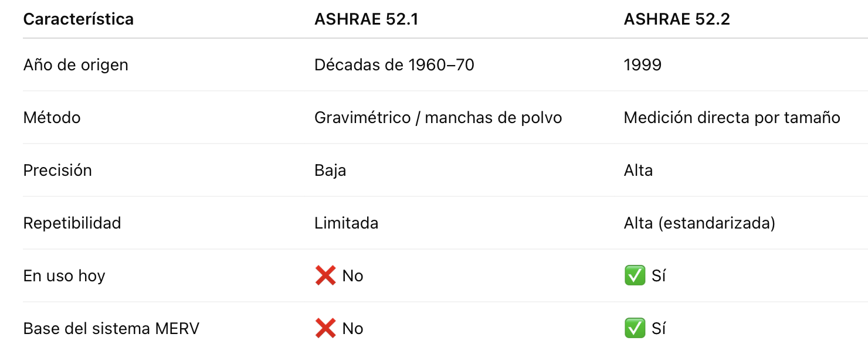Viewport: 868px width, 361px height.
Task: Select the ASHRAE 52.2 column header
Action: 677,19
